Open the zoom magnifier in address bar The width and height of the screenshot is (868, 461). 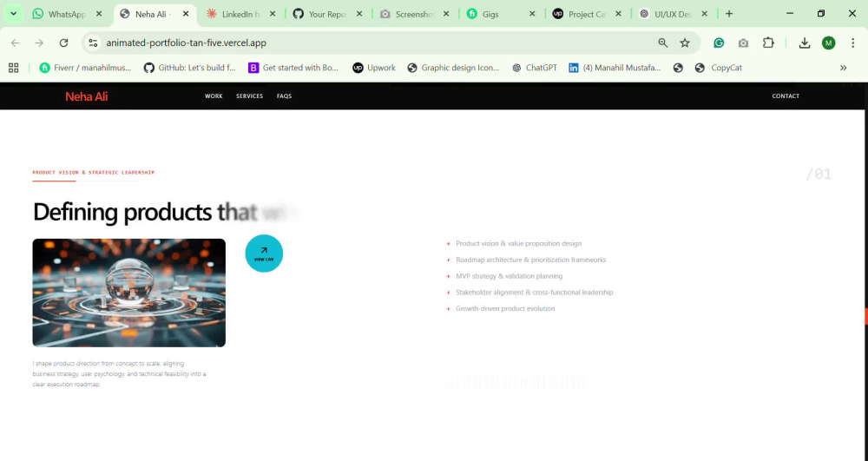(662, 43)
